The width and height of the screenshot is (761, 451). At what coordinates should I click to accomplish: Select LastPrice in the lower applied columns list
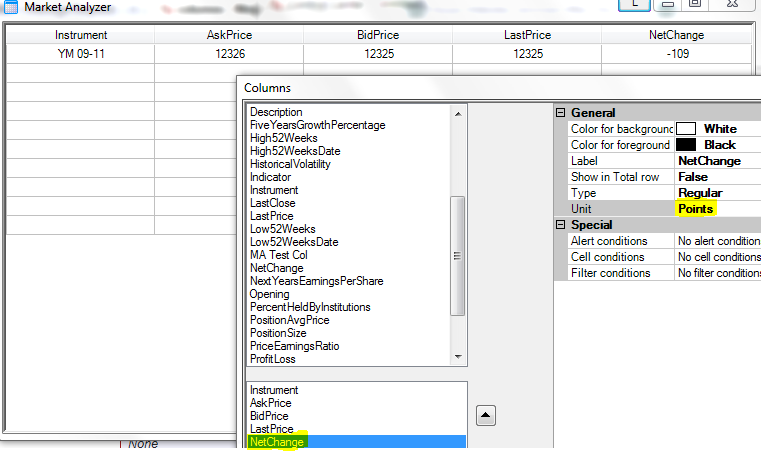271,429
